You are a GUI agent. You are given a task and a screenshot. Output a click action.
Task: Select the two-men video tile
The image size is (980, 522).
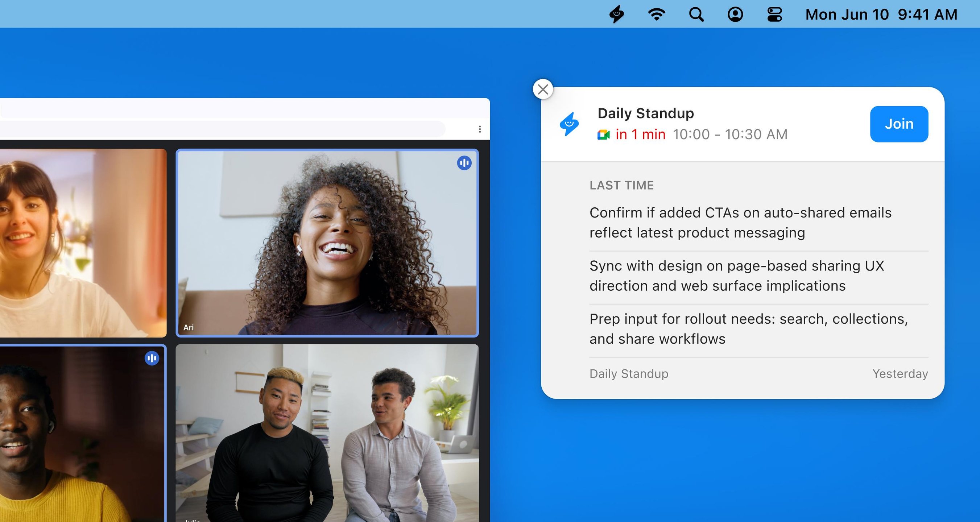[x=327, y=434]
